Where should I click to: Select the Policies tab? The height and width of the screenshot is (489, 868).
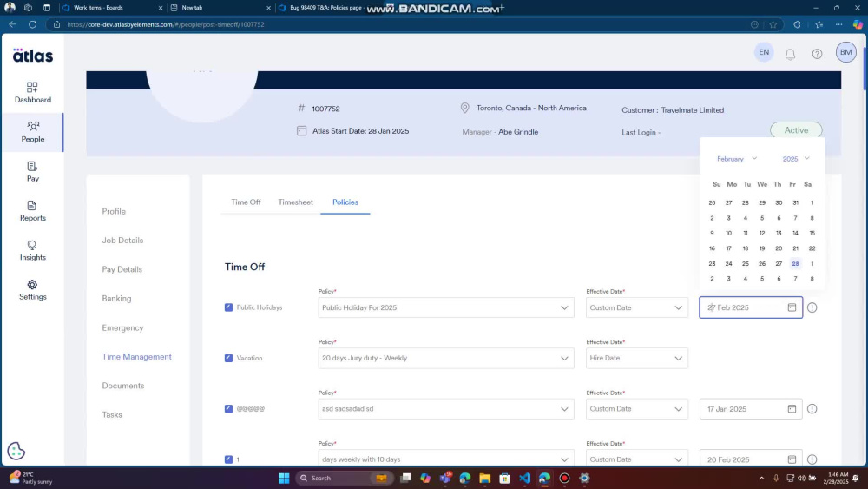coord(345,202)
